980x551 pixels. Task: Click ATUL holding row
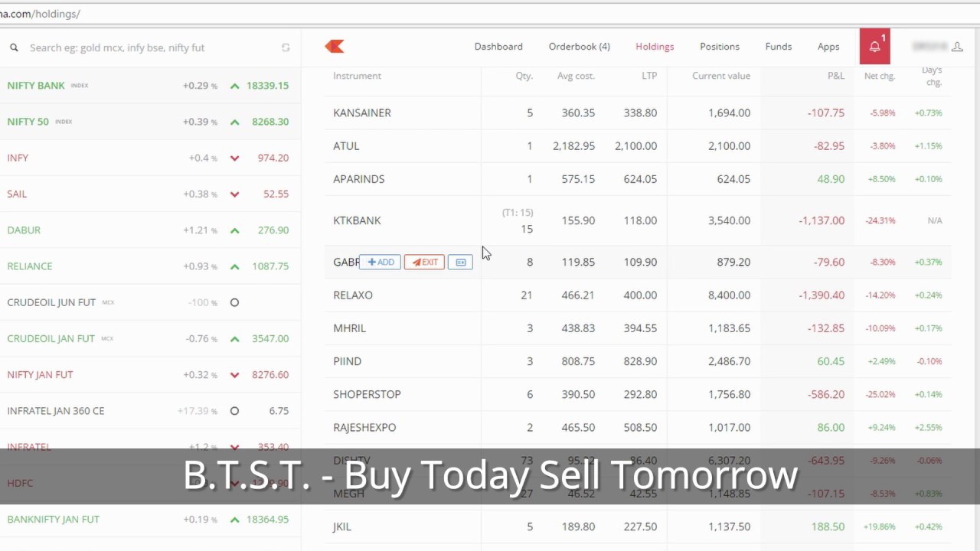tap(637, 145)
